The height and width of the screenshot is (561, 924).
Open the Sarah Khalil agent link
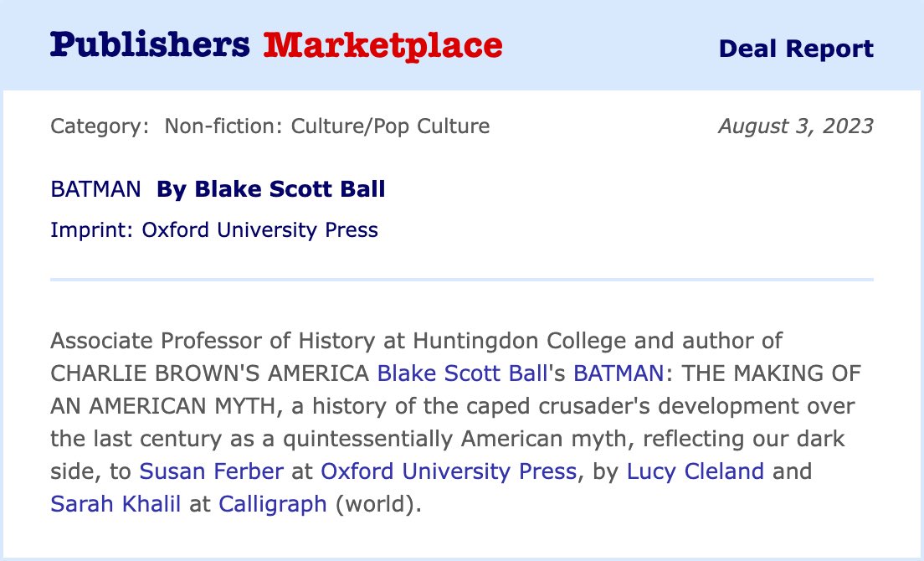[116, 504]
